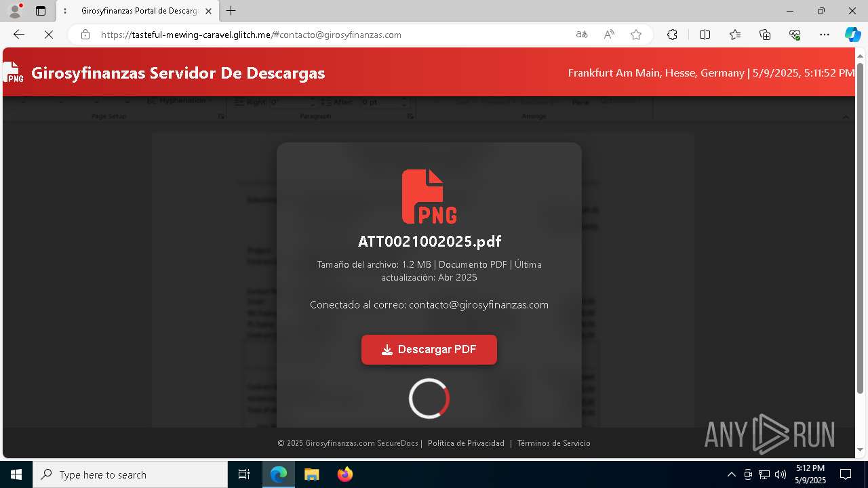Open the Windows Start menu
This screenshot has width=868, height=488.
[16, 474]
